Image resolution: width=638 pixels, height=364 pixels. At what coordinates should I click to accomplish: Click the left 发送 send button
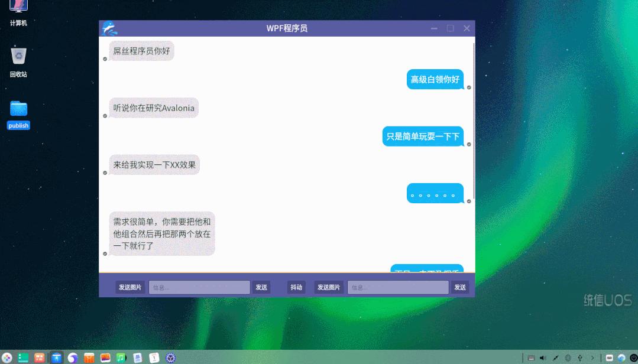pyautogui.click(x=261, y=287)
